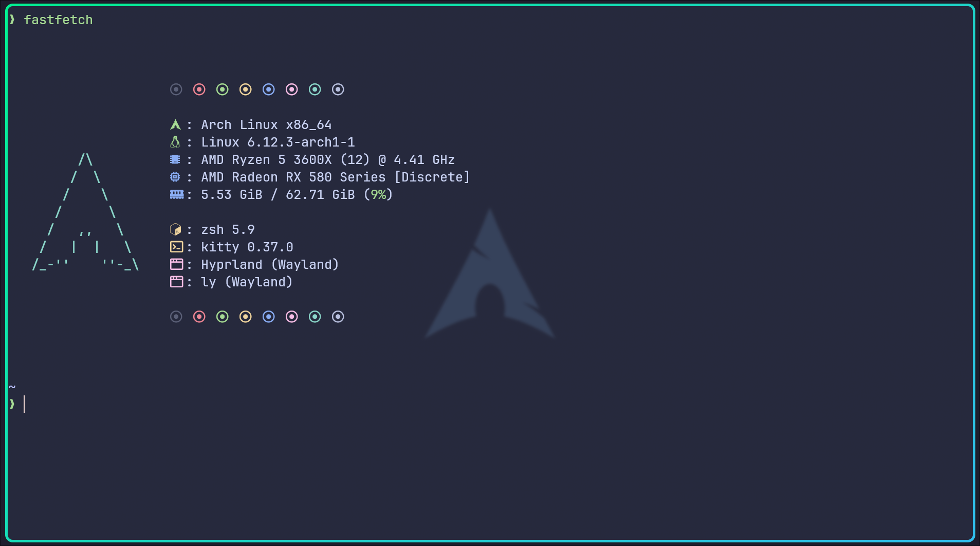Click the shell text "zsh 5.9"
This screenshot has height=546, width=980.
coord(228,229)
